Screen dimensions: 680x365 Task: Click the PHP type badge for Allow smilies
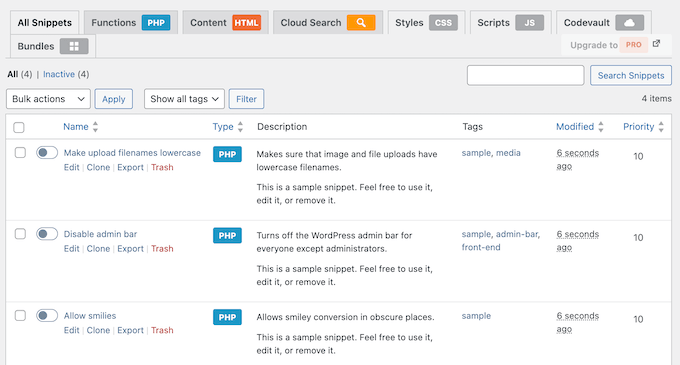227,317
